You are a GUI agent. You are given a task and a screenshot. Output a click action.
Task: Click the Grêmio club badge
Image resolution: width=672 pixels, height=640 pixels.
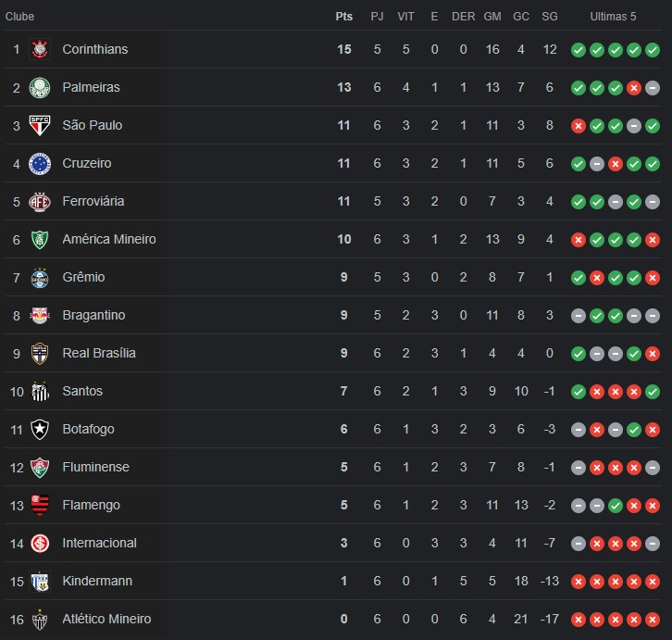(x=40, y=278)
